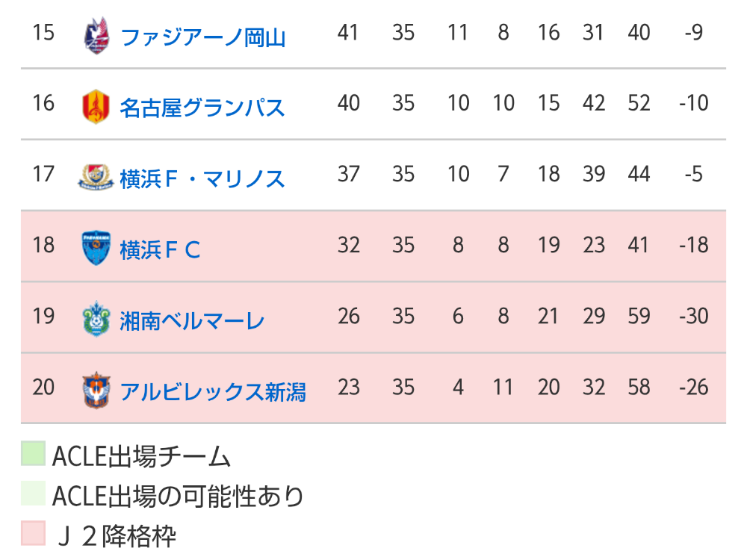Open the 名古屋グランパス team link
Viewport: 747px width, 560px height.
click(x=202, y=107)
